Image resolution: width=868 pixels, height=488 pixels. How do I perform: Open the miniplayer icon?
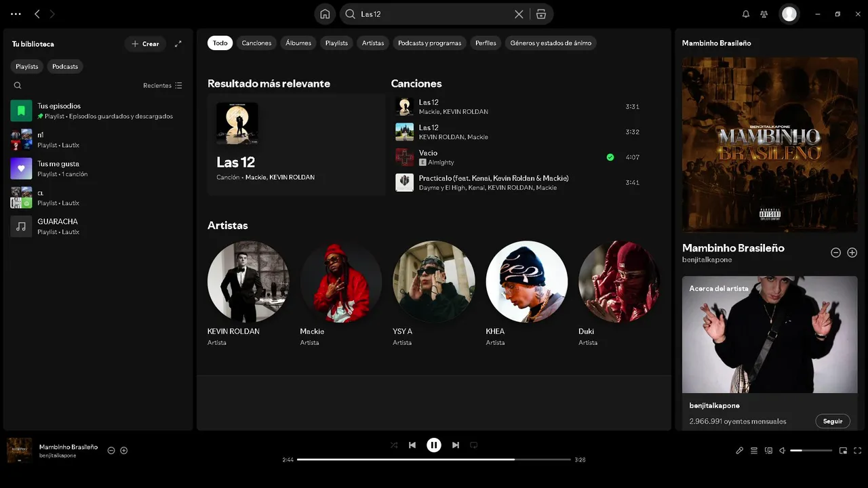point(843,450)
